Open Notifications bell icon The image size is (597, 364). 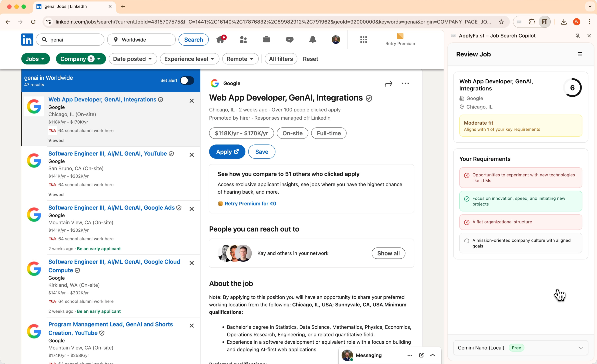313,39
